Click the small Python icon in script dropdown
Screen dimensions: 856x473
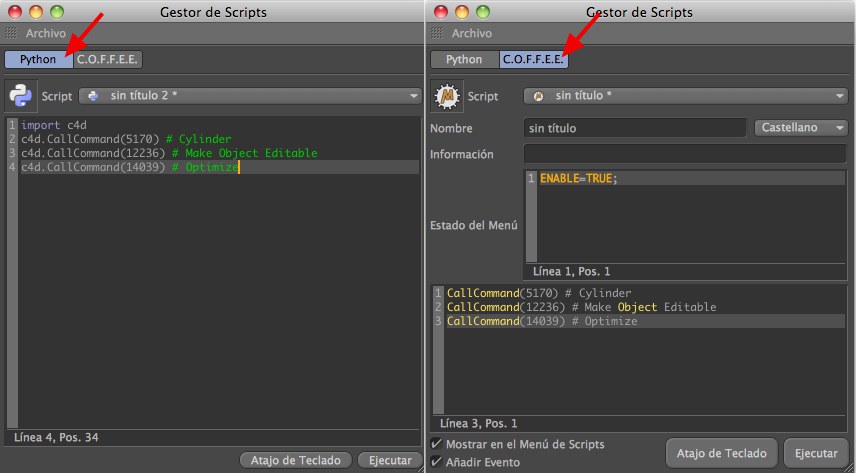point(93,96)
